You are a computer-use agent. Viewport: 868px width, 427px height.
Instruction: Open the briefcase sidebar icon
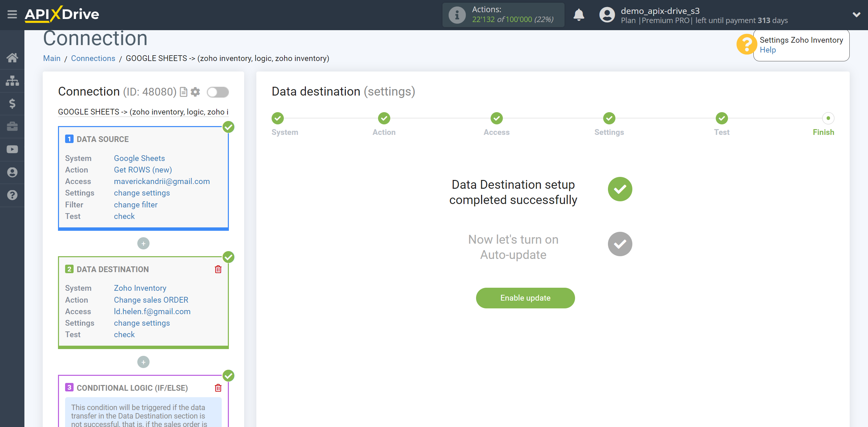12,126
